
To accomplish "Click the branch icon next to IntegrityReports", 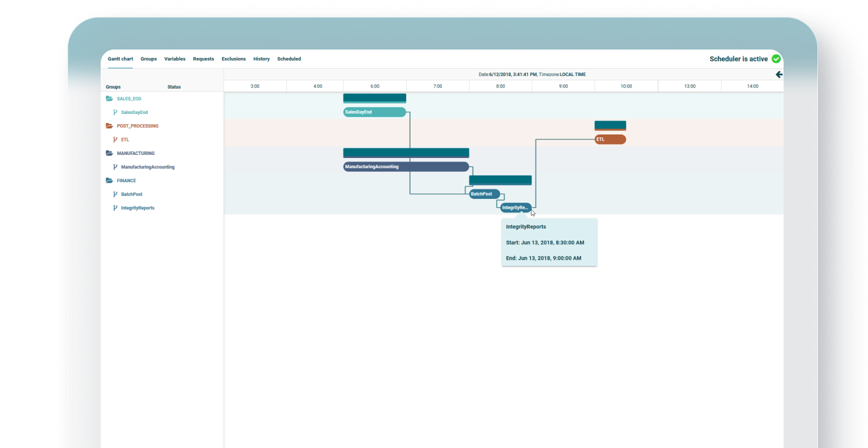I will [x=115, y=207].
